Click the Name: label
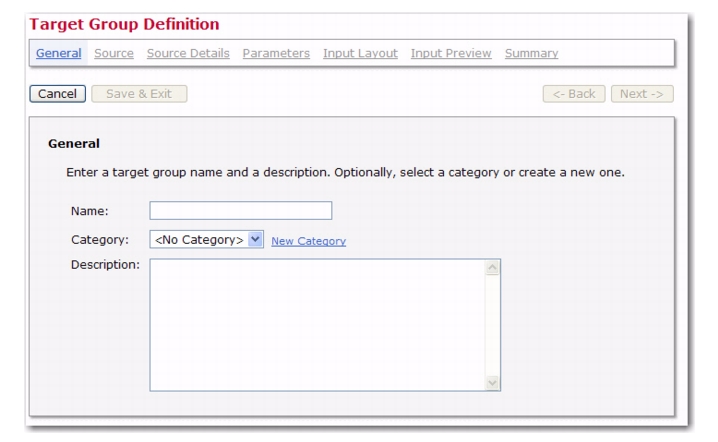 [x=90, y=211]
